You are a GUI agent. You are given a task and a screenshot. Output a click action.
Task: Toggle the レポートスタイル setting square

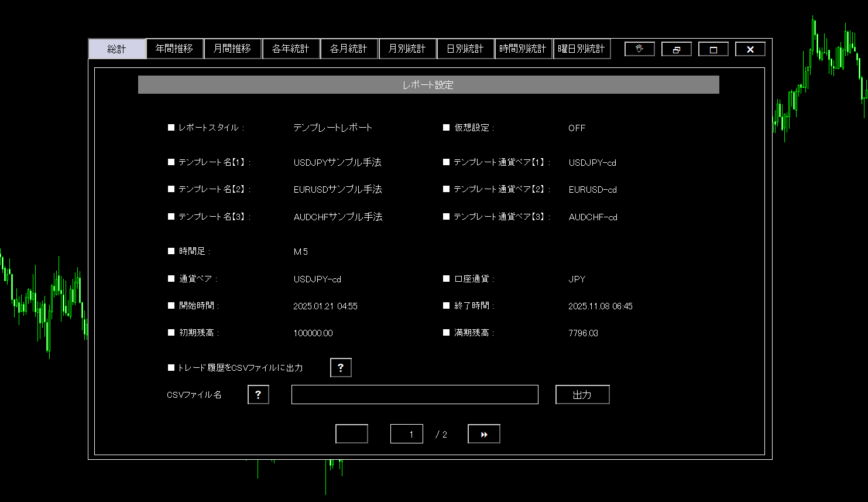(171, 127)
